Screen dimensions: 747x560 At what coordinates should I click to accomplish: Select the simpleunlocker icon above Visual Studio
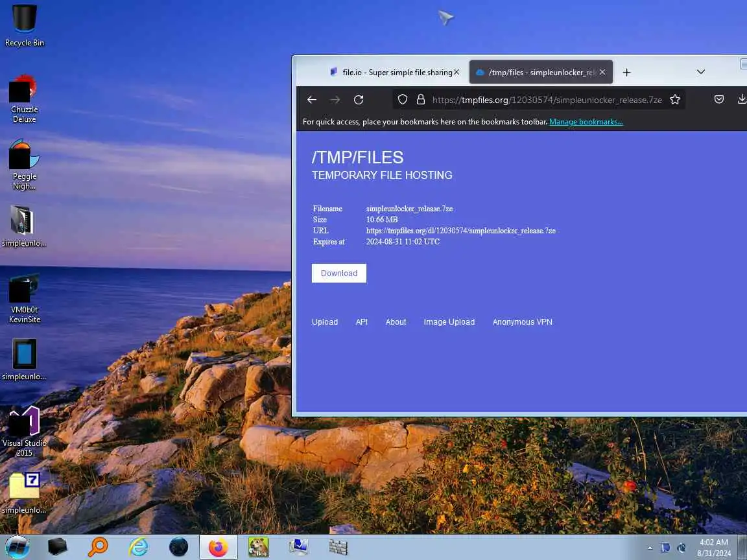point(24,360)
